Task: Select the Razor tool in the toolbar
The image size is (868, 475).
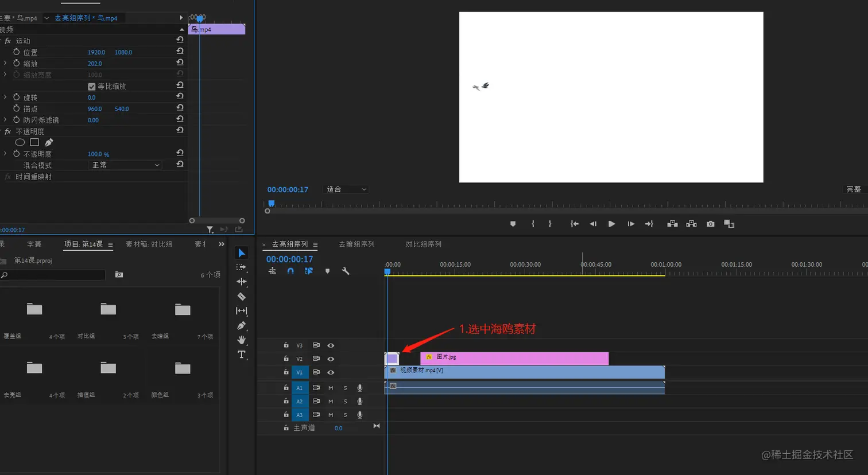Action: click(241, 297)
